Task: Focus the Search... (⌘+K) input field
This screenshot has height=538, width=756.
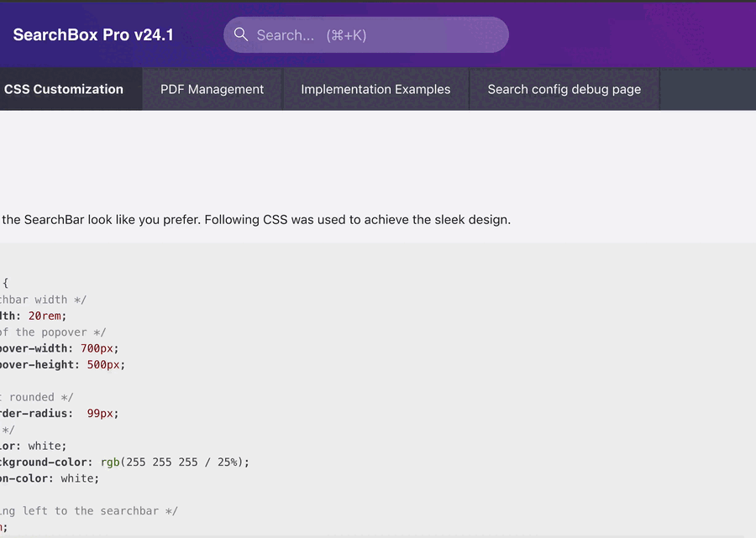Action: coord(366,34)
